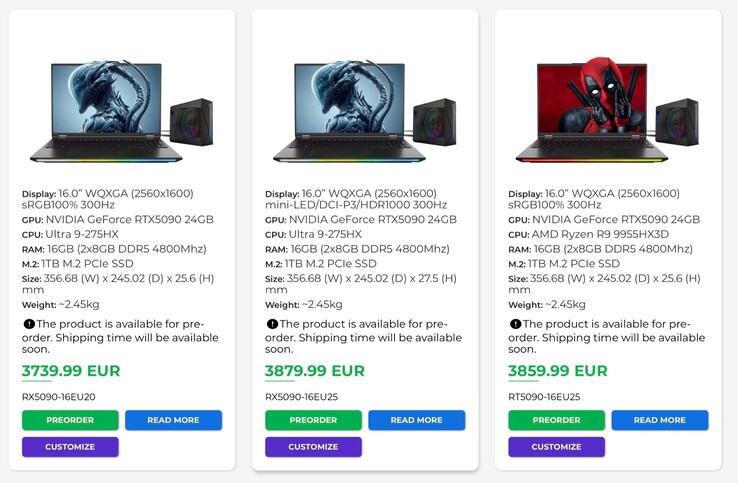Click the availability info icon on Ryzen card
The image size is (738, 483).
[515, 324]
